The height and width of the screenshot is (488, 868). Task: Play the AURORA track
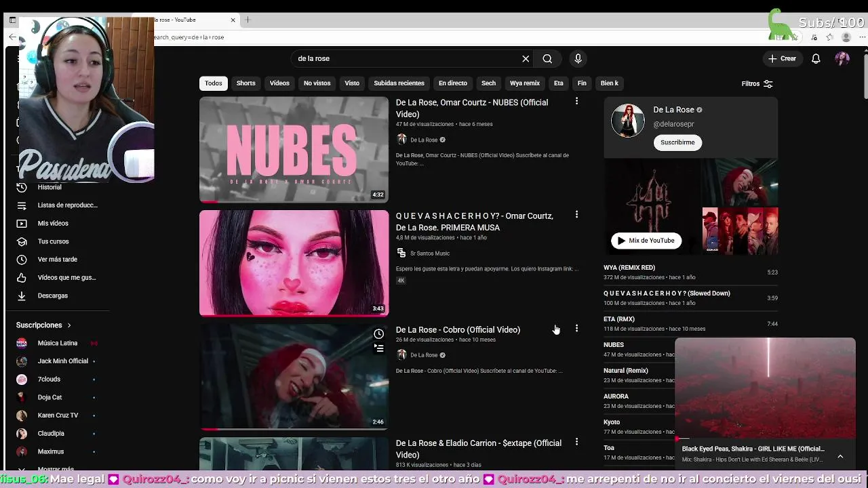click(x=637, y=401)
